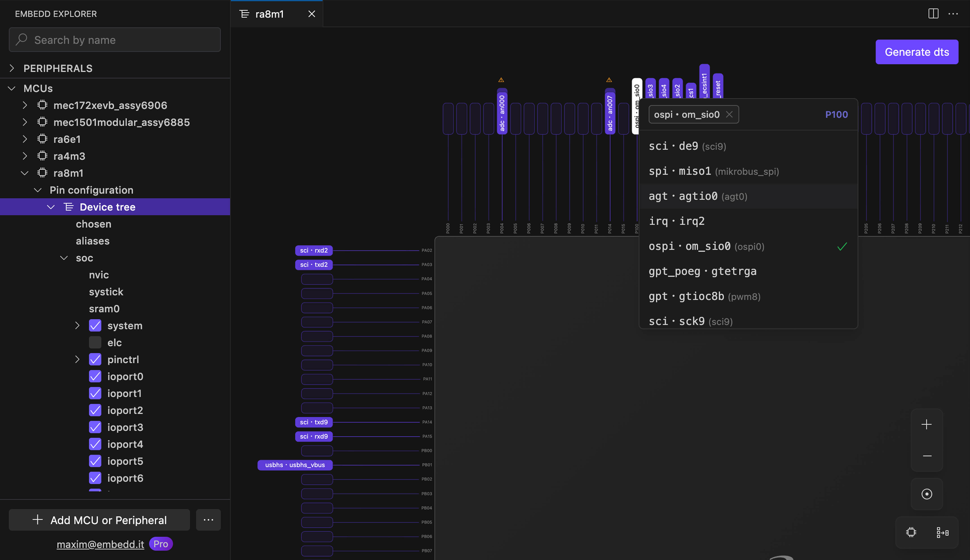Click the zoom in plus icon
970x560 pixels.
click(926, 424)
